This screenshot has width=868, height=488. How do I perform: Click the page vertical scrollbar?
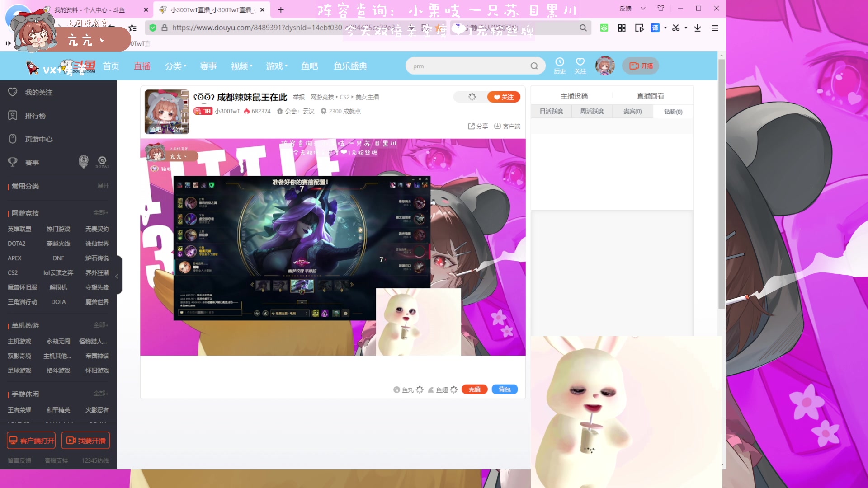click(722, 184)
